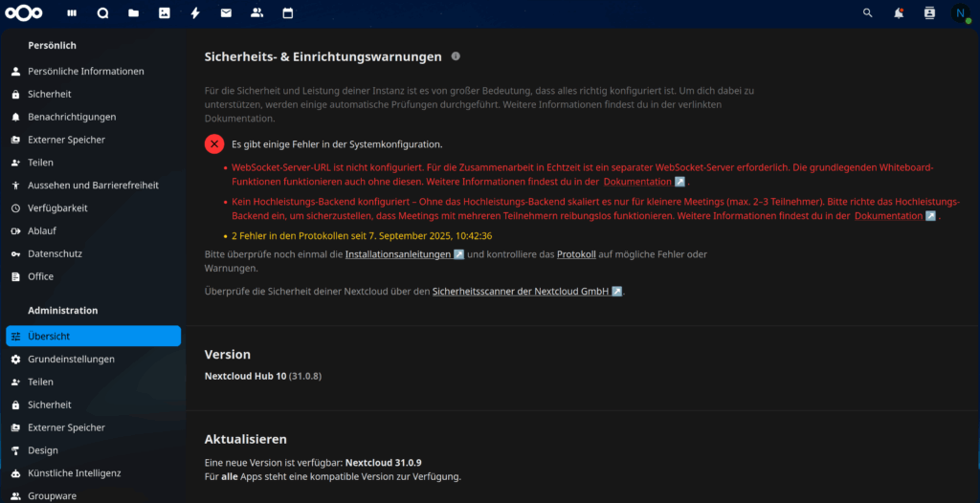Screen dimensions: 980x503
Task: Open the Calendar app icon
Action: coord(287,13)
